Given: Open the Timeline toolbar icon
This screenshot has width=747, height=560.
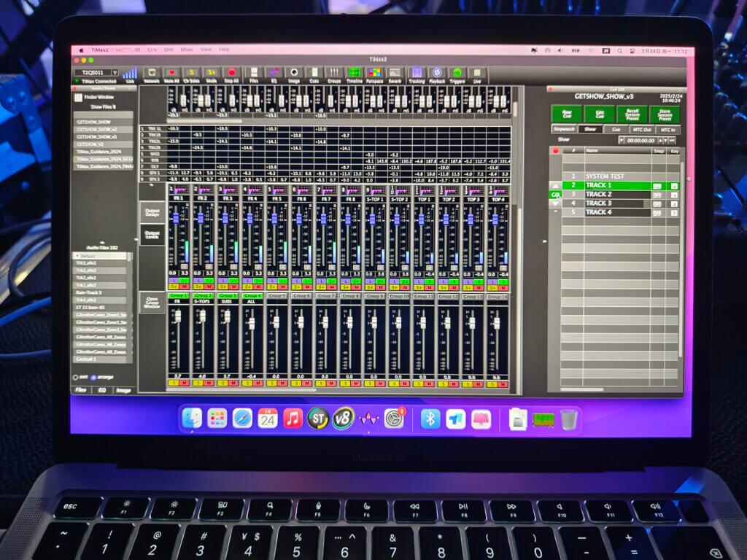Looking at the screenshot, I should click(x=355, y=72).
